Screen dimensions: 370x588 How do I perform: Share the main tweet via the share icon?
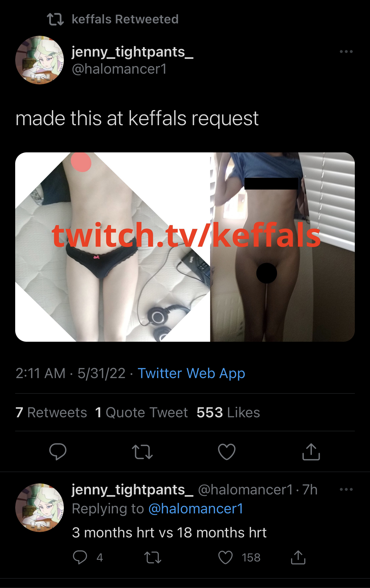[x=311, y=452]
